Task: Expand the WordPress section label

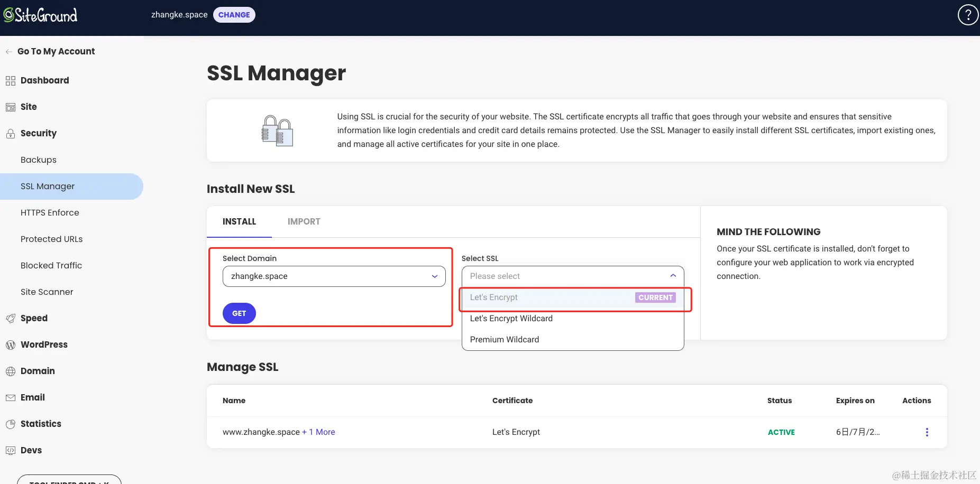Action: tap(44, 345)
